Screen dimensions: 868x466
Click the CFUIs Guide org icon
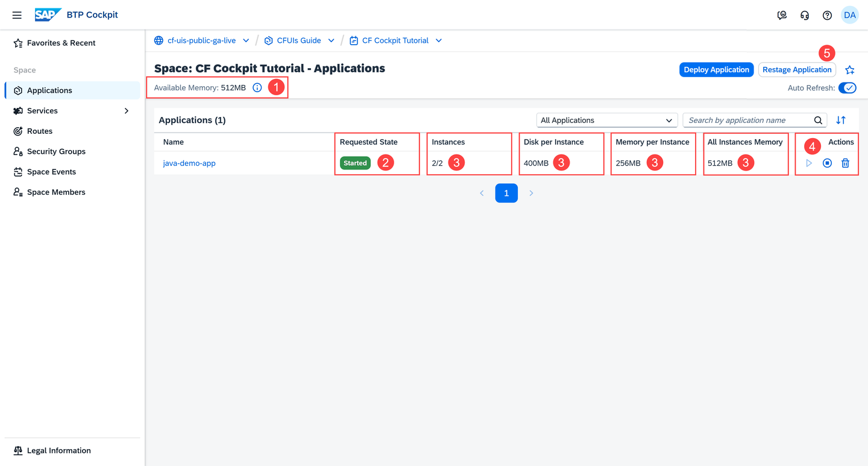(x=268, y=40)
